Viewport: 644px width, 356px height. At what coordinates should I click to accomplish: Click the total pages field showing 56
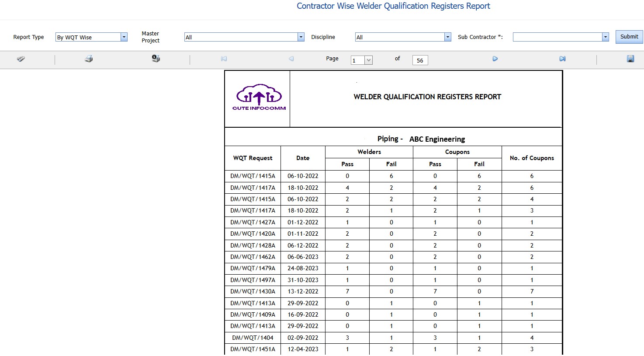(x=420, y=60)
